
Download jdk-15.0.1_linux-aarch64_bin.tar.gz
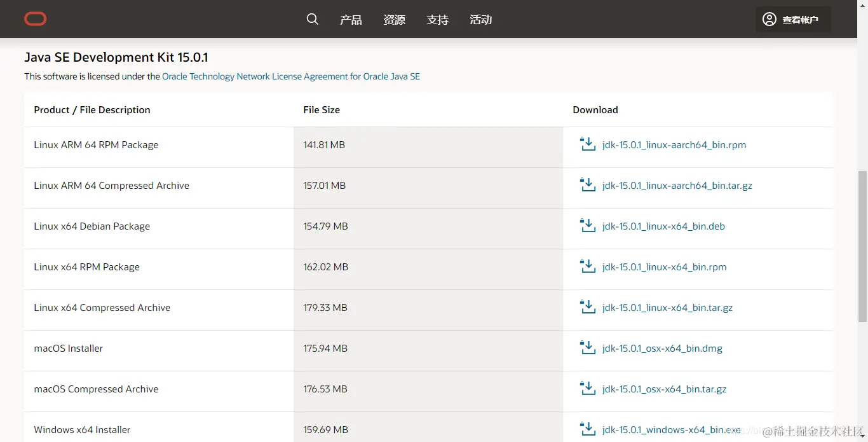point(677,186)
